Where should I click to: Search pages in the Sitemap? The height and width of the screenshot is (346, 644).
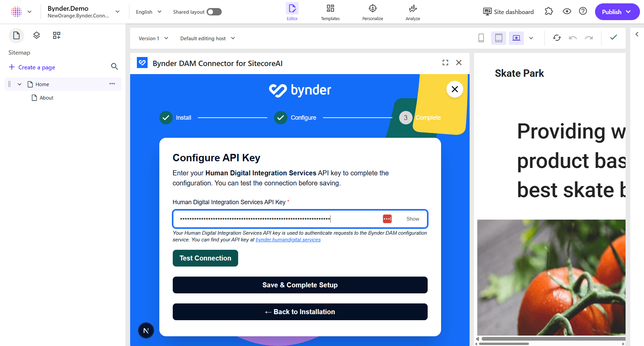click(114, 67)
